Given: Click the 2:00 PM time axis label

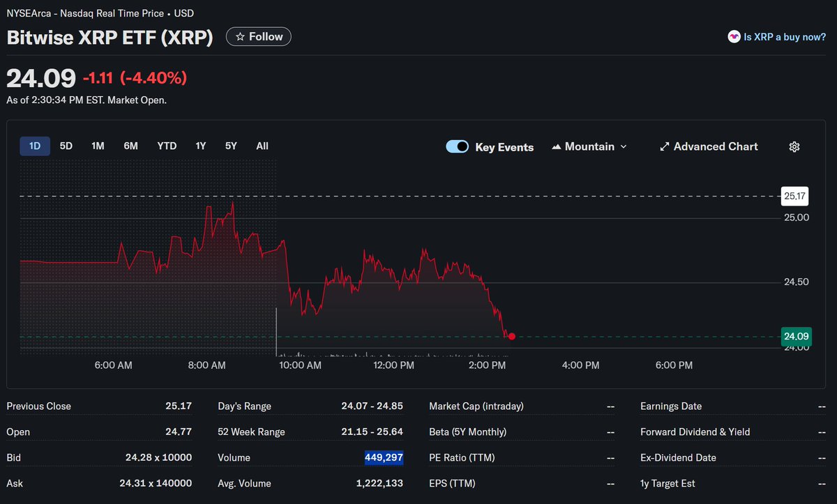Looking at the screenshot, I should click(488, 365).
